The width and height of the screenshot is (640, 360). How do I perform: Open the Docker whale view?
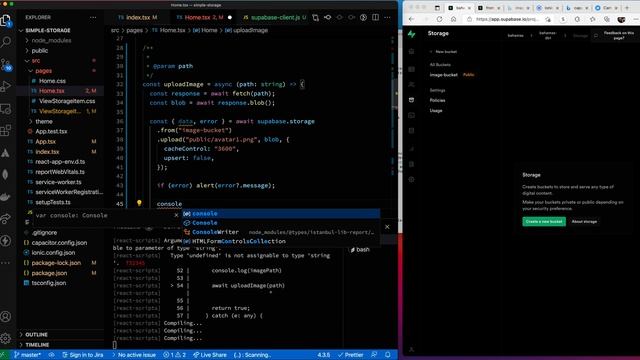6,197
